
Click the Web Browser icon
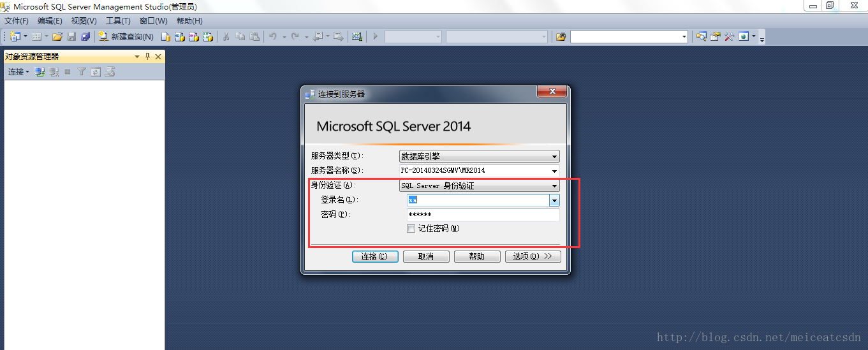click(744, 36)
